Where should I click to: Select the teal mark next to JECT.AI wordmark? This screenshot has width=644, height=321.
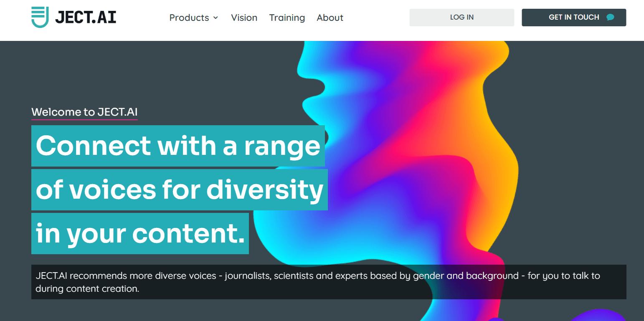click(40, 17)
